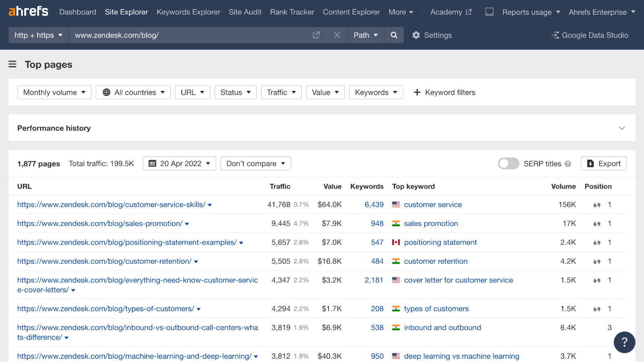The width and height of the screenshot is (644, 362).
Task: Open Rank Tracker
Action: (x=292, y=12)
